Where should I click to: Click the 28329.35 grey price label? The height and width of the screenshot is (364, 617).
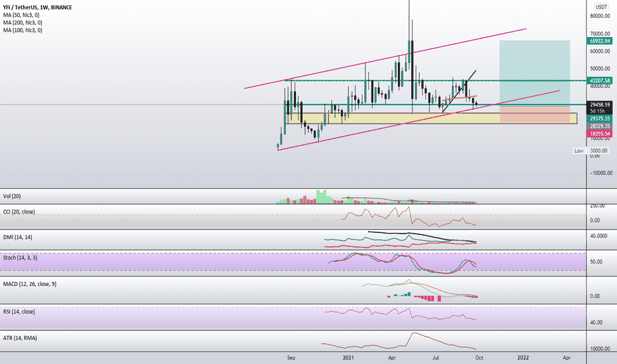tap(600, 126)
